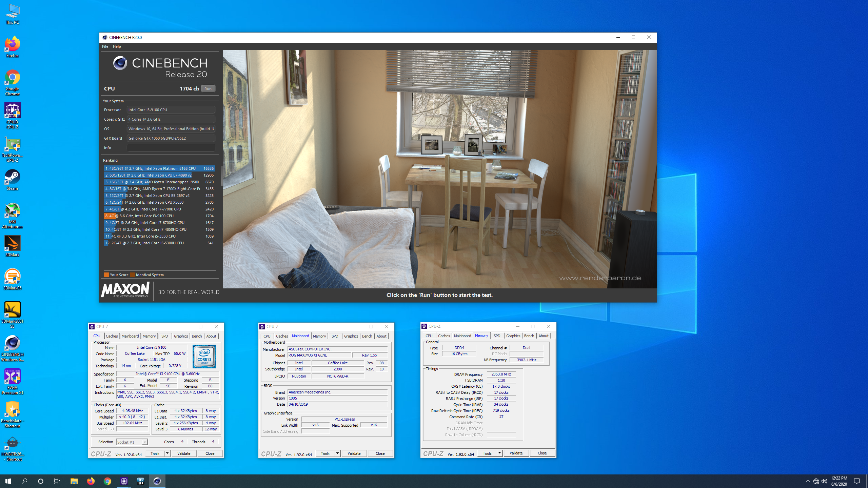868x488 pixels.
Task: Open HWBOTx26 Shortcut desktop icon
Action: 12,448
